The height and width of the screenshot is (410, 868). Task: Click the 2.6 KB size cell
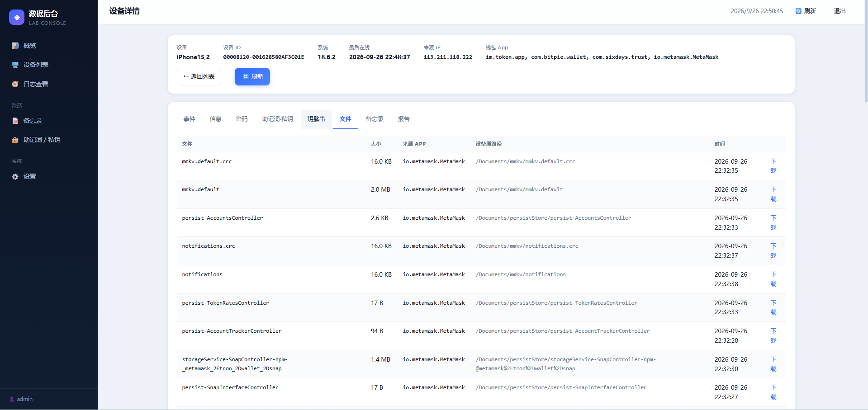[379, 218]
